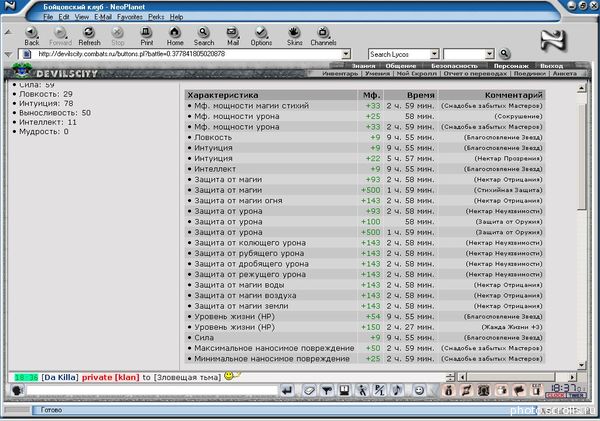Click the thumbs-down flag icon in the bottom bar
Screen dimensions: 600x421
click(x=519, y=390)
